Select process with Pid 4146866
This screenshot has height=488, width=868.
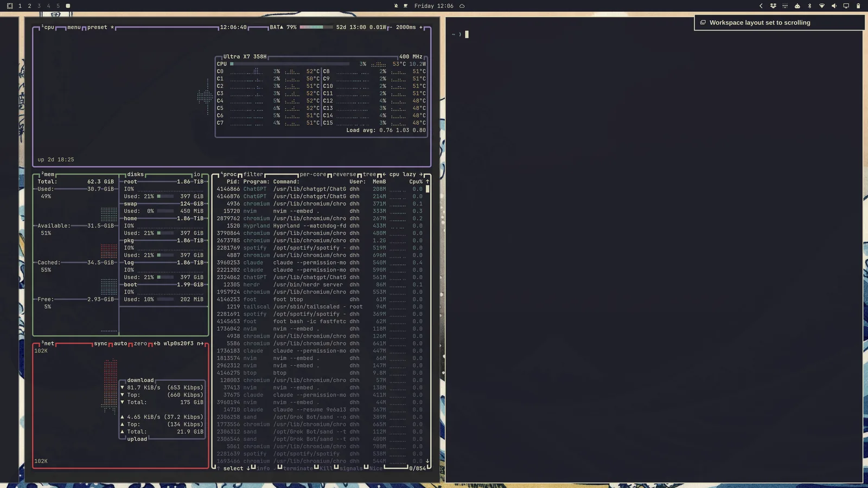[320, 189]
